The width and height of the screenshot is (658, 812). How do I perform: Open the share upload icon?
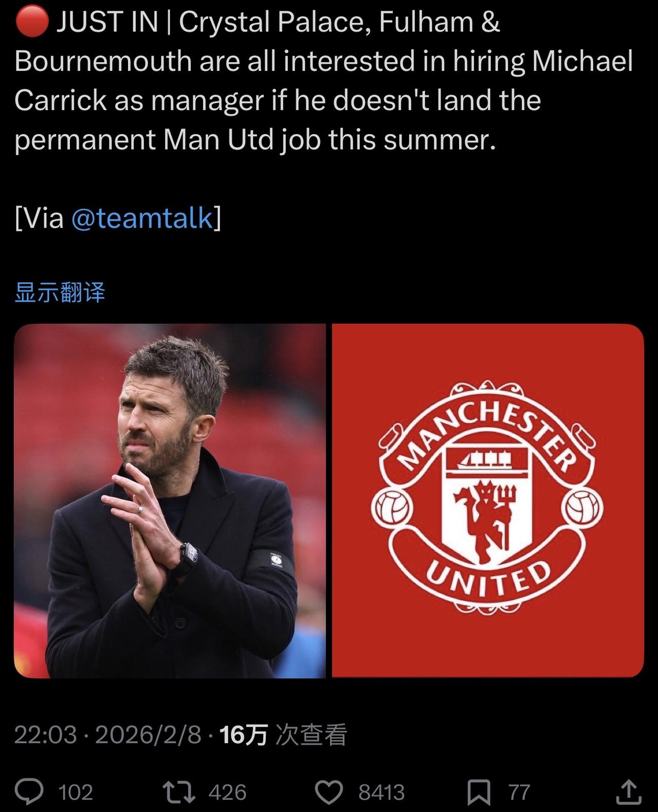coord(628,791)
